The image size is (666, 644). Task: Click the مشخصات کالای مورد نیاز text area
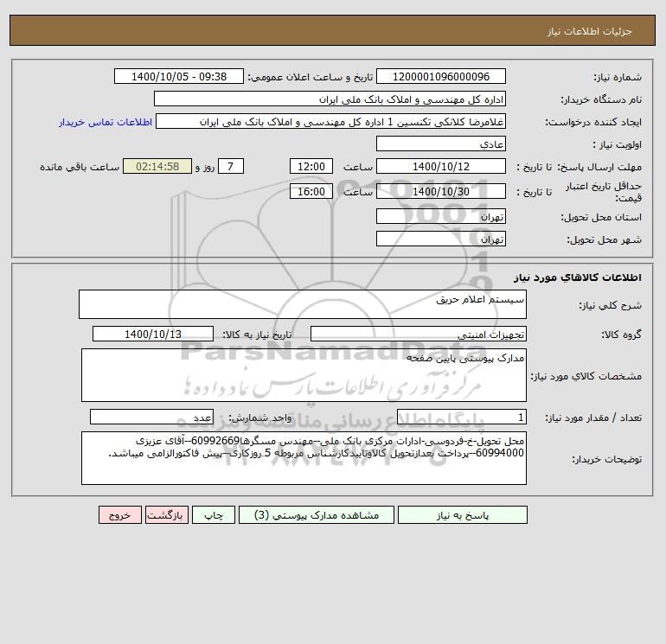pyautogui.click(x=304, y=375)
